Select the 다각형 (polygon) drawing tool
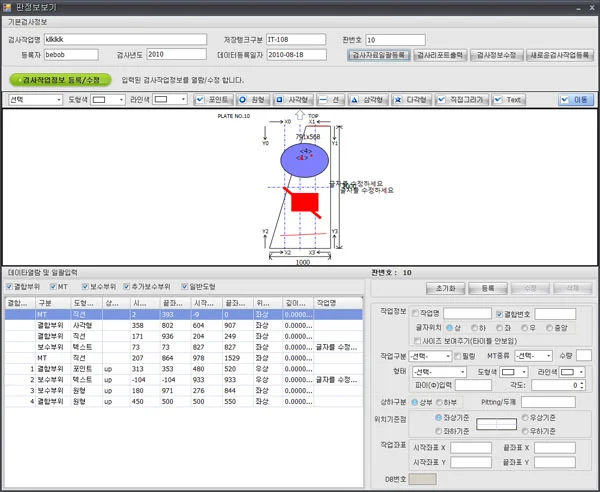The width and height of the screenshot is (600, 492). [412, 100]
